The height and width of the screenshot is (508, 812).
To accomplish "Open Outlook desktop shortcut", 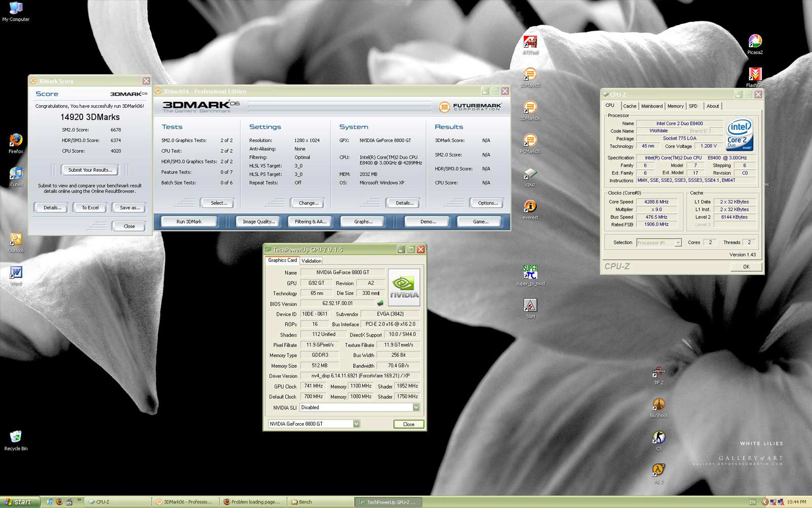I will (16, 243).
